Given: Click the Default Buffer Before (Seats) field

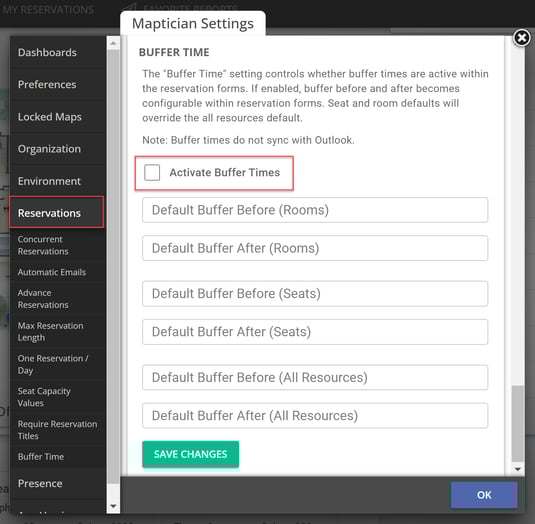Looking at the screenshot, I should click(315, 293).
